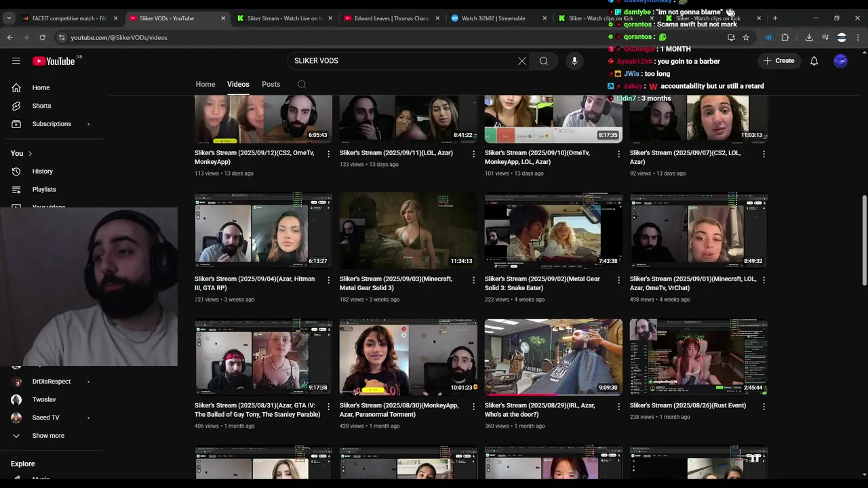This screenshot has width=868, height=488.
Task: Open options menu for 2025/09/12 stream video
Action: [329, 154]
